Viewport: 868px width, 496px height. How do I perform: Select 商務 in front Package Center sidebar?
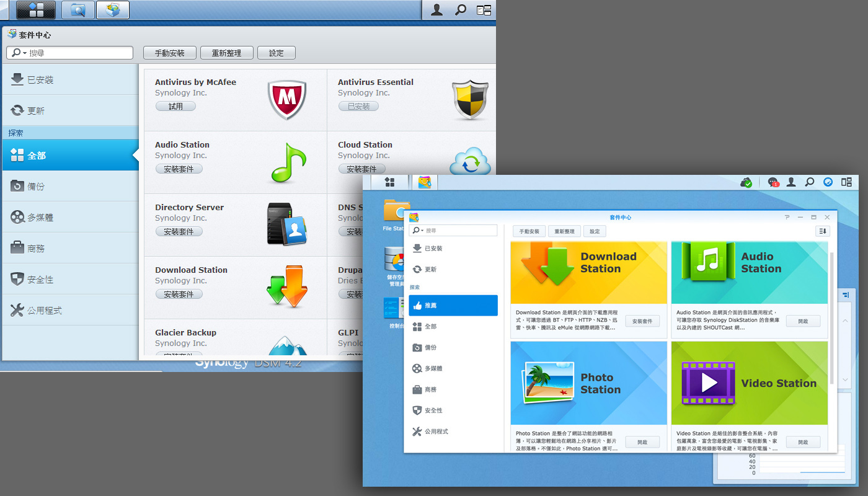pos(453,389)
